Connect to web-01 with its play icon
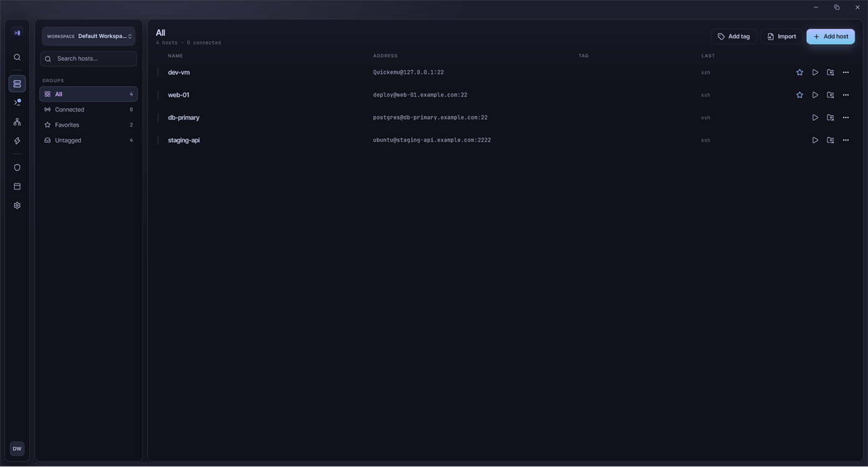Image resolution: width=868 pixels, height=467 pixels. [x=815, y=95]
